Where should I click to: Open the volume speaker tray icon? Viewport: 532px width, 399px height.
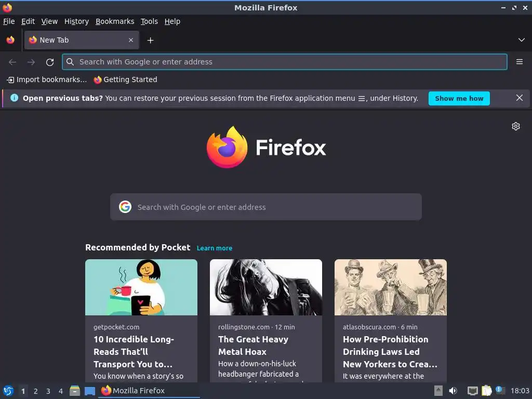point(453,391)
